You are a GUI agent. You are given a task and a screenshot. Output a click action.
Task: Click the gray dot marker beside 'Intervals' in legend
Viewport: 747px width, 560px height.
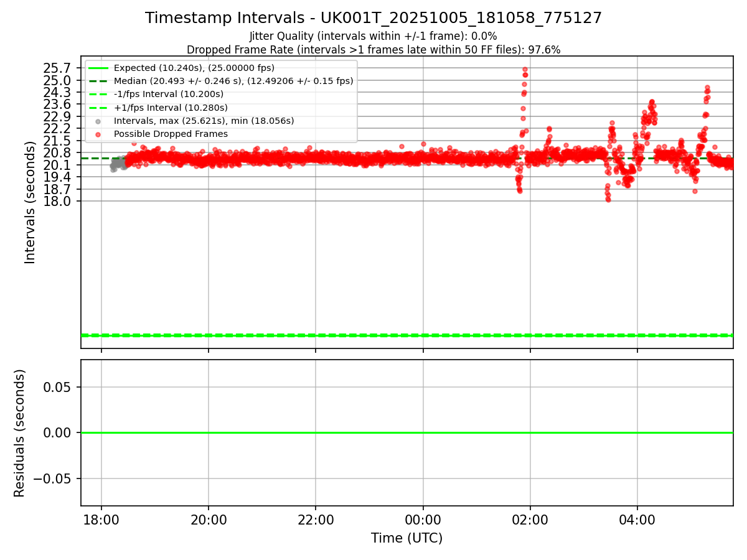pos(98,121)
